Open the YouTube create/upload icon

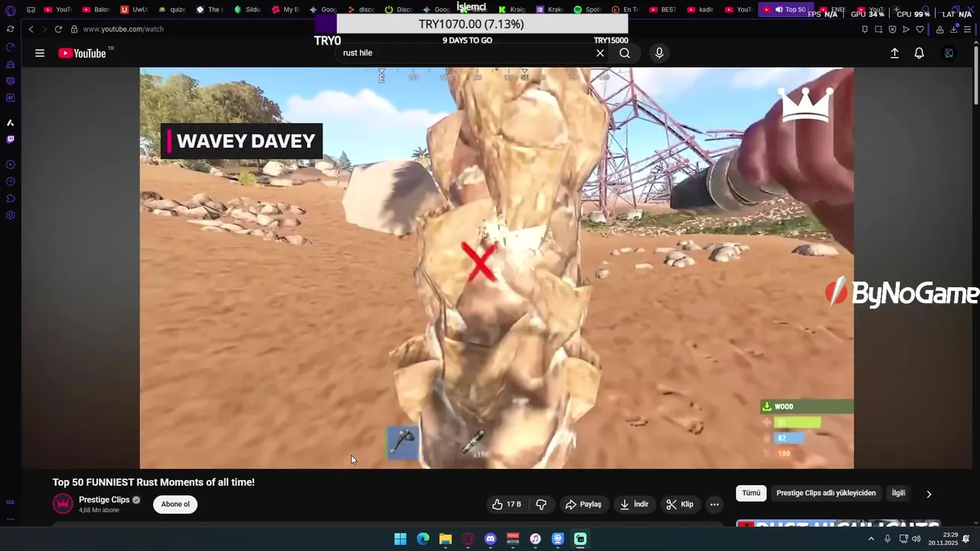[x=894, y=53]
